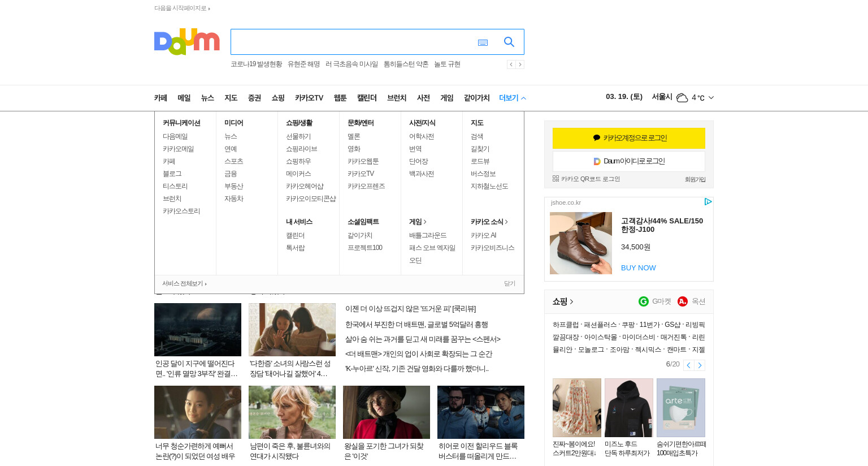Open the virtual keyboard icon in search box
The width and height of the screenshot is (868, 466).
coord(483,42)
